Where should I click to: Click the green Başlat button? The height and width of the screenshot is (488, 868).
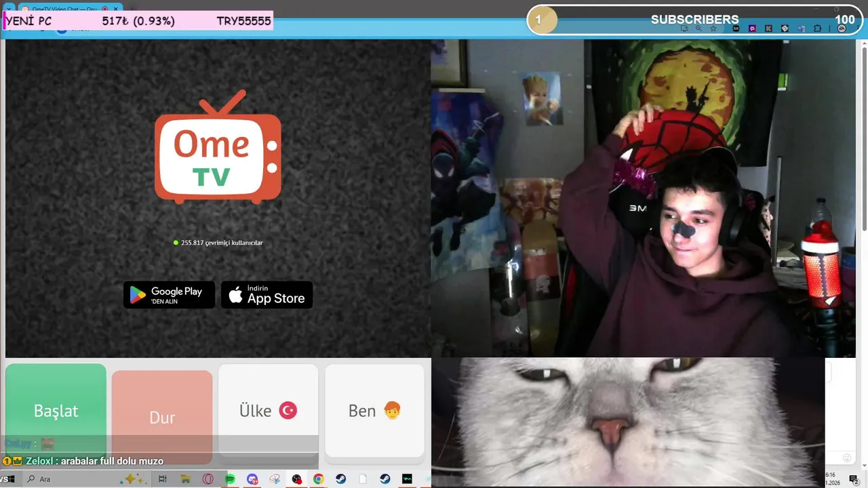[56, 410]
